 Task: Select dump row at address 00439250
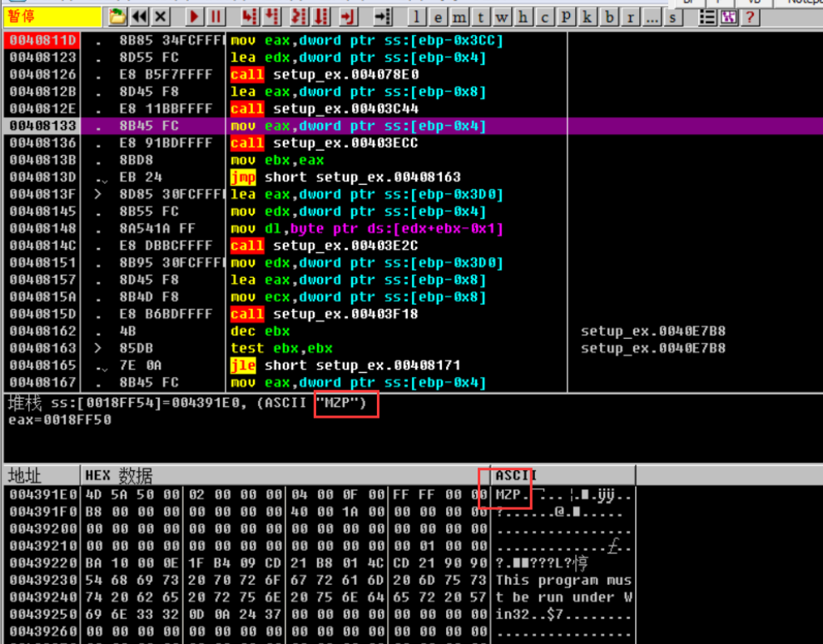point(320,614)
